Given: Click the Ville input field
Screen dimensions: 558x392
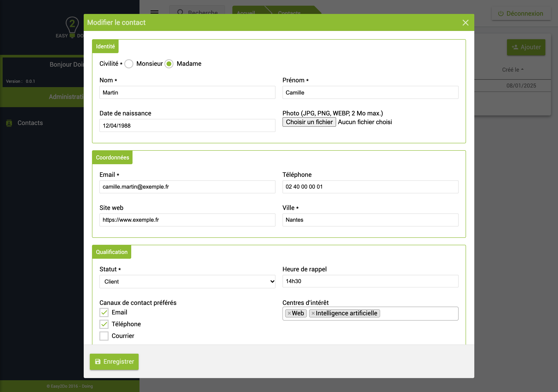Looking at the screenshot, I should pos(370,220).
